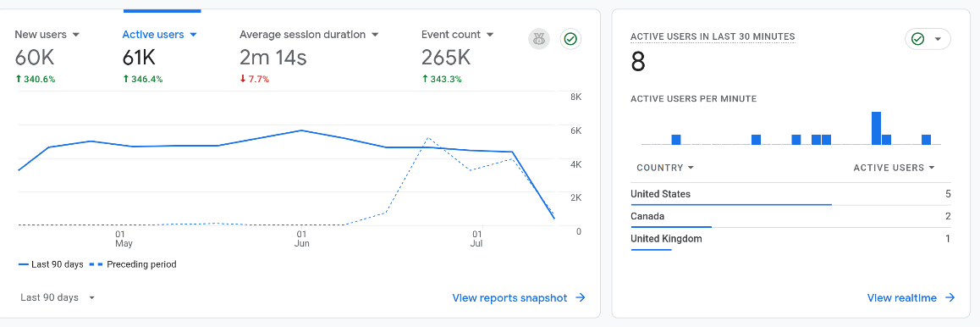Viewport: 980px width, 327px height.
Task: Click the Last 90 days legend entry
Action: click(x=51, y=264)
